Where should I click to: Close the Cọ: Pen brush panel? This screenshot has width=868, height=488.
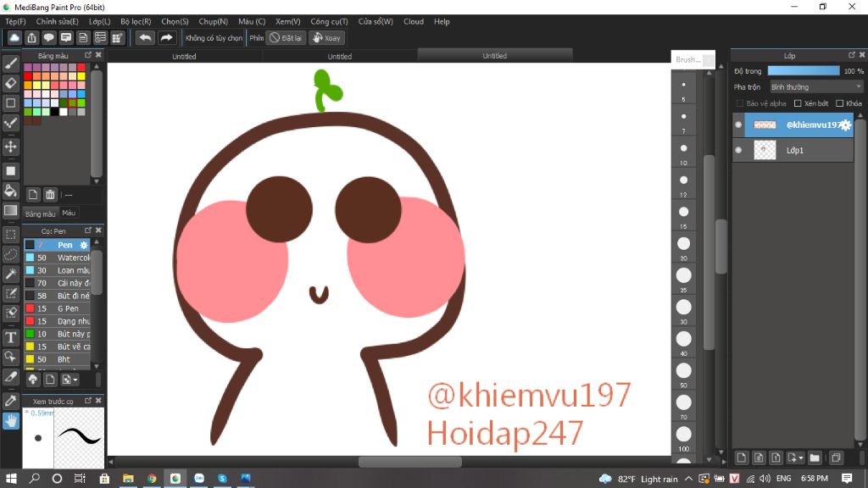pyautogui.click(x=98, y=230)
